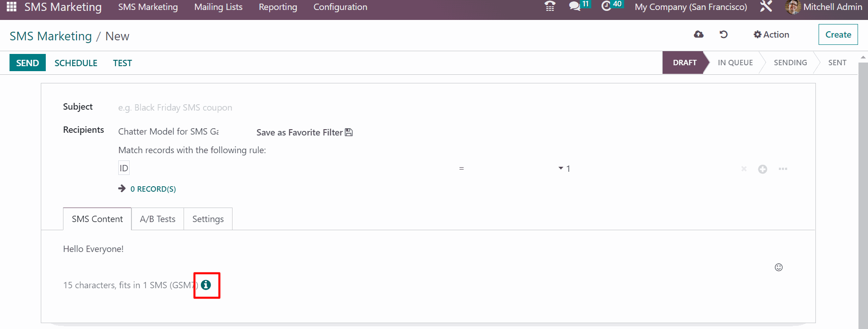Click Mitchell Admin avatar picture
Screen dimensions: 868x329
[x=793, y=7]
